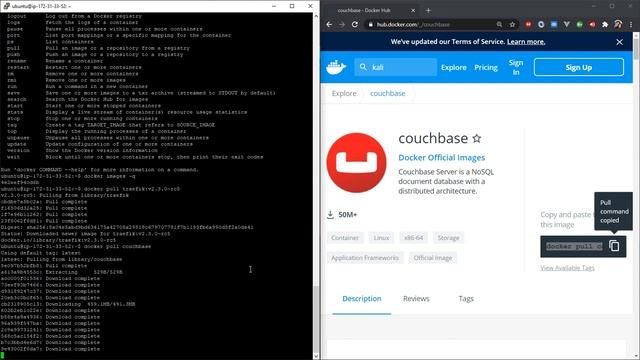The height and width of the screenshot is (360, 640).
Task: Click the Official Image tag chip
Action: point(433,258)
